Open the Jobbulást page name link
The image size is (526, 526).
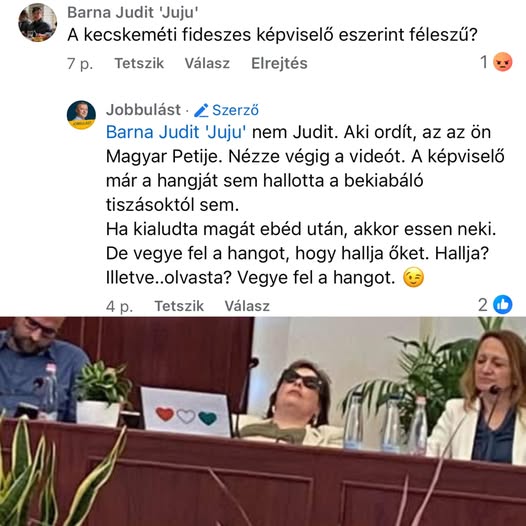(143, 110)
